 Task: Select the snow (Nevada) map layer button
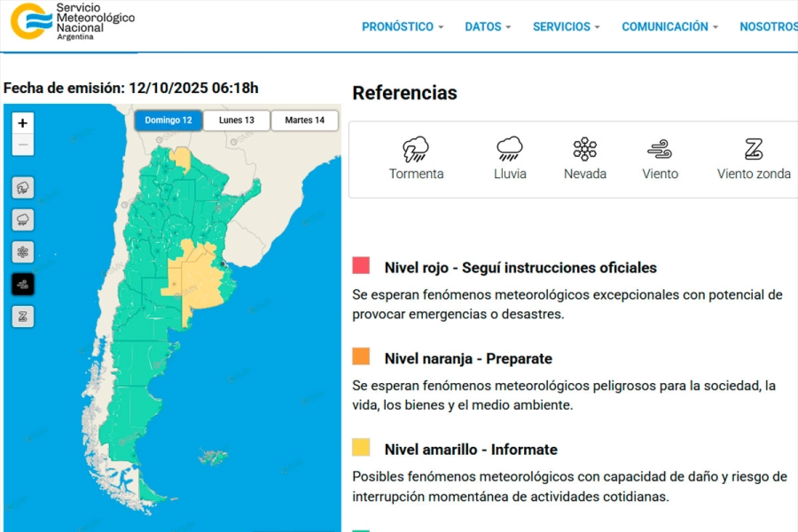[23, 252]
